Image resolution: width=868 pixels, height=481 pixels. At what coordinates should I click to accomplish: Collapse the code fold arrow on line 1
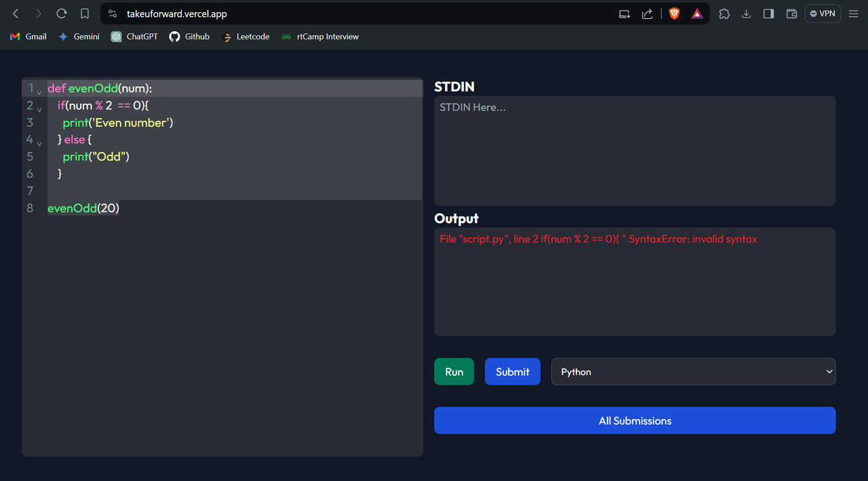click(x=39, y=91)
